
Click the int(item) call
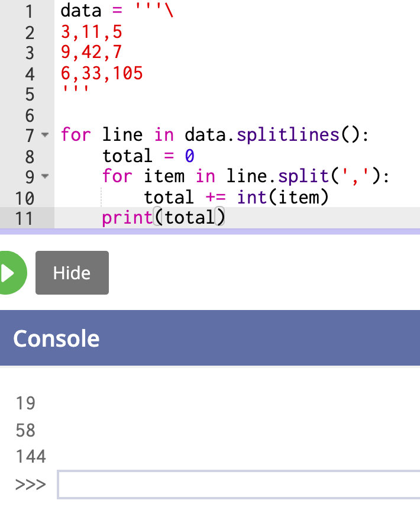(x=283, y=197)
